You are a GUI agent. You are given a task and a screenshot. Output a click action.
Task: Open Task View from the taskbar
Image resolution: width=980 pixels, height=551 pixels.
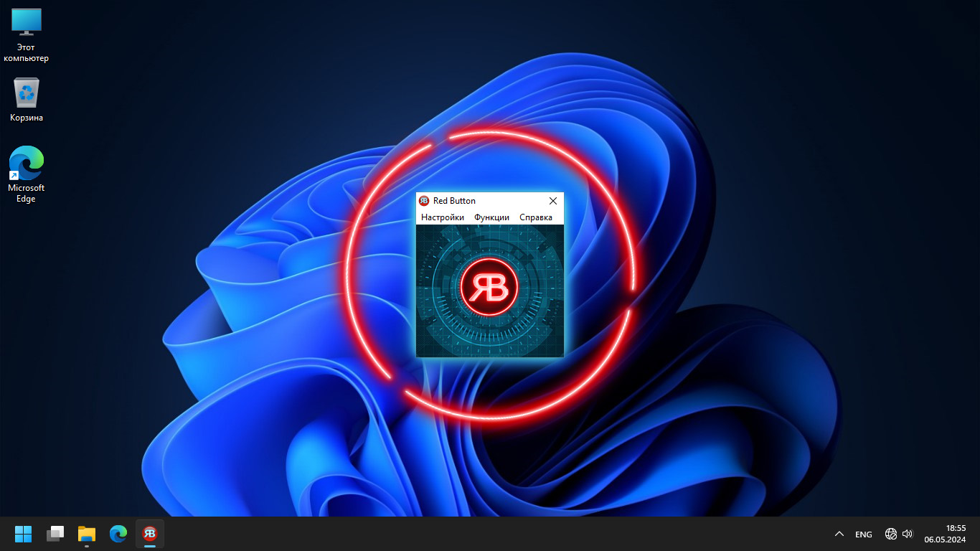[x=55, y=534]
